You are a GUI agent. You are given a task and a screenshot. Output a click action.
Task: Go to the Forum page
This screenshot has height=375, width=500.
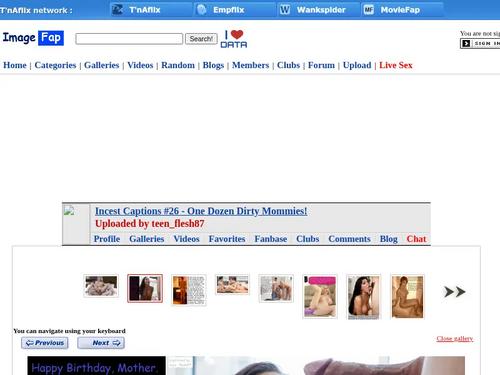click(x=321, y=65)
